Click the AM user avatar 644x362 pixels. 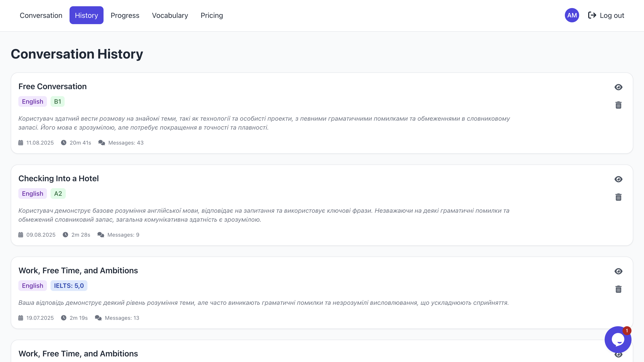click(x=572, y=15)
